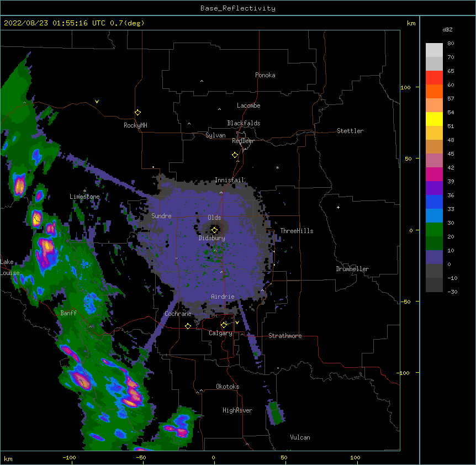The width and height of the screenshot is (476, 465).
Task: Click the yellow V marker northwest of RockyMH
Action: coord(97,102)
